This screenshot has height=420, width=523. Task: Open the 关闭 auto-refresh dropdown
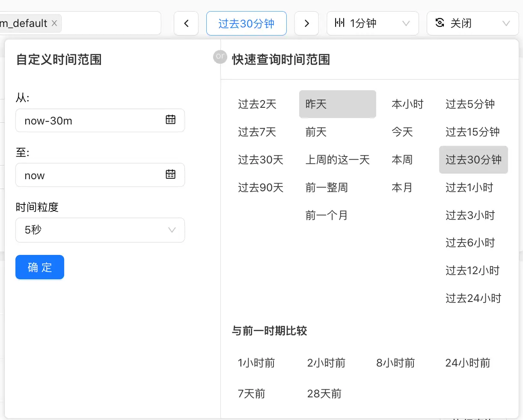(x=472, y=23)
